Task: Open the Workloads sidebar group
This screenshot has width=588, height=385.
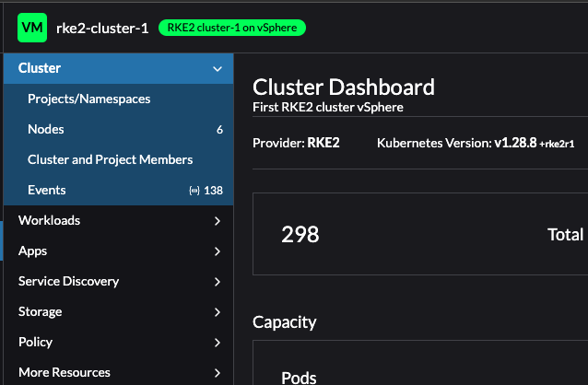Action: tap(119, 220)
